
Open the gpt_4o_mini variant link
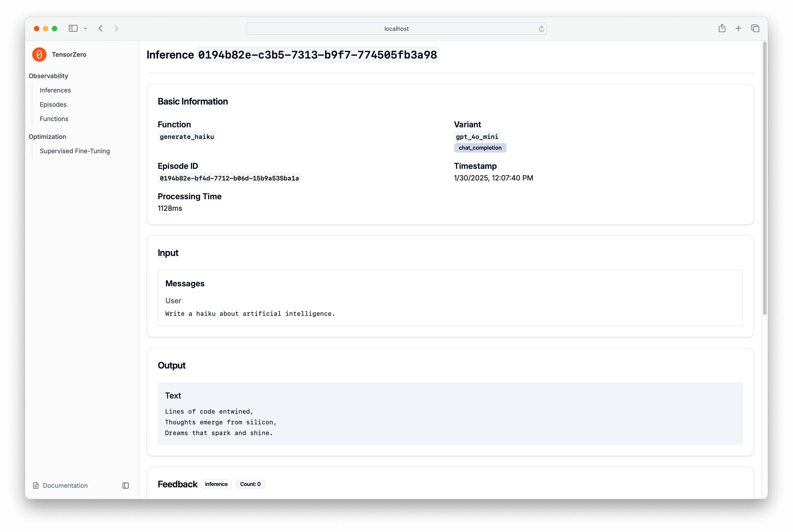click(477, 137)
